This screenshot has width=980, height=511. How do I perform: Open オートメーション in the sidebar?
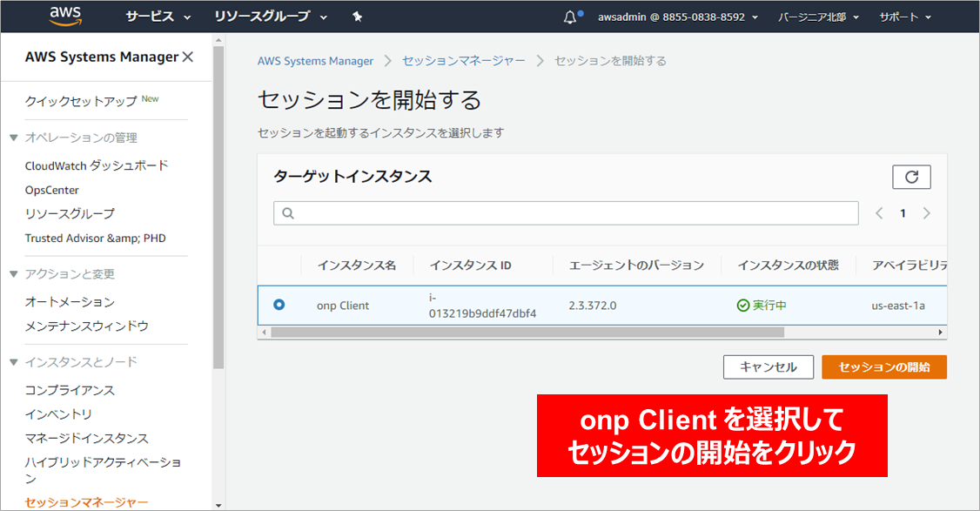pos(70,301)
